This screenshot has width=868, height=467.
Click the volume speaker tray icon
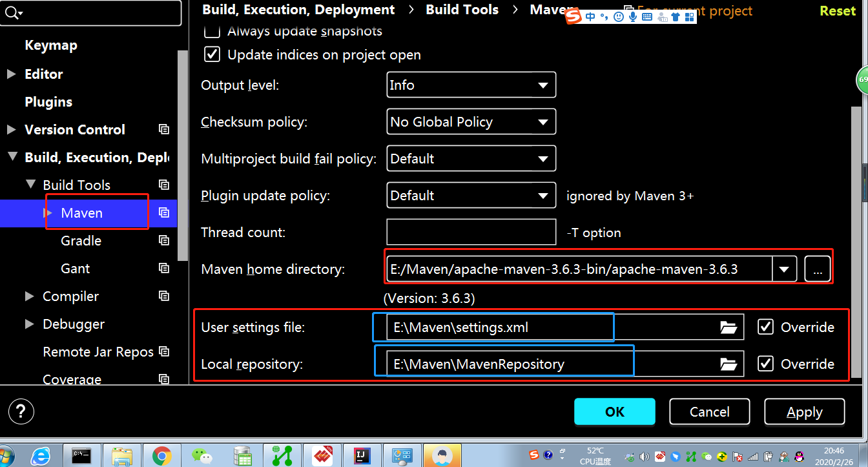644,456
